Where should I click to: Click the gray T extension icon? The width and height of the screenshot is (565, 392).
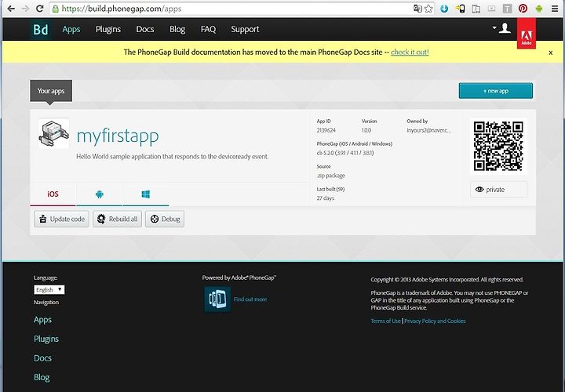(508, 9)
